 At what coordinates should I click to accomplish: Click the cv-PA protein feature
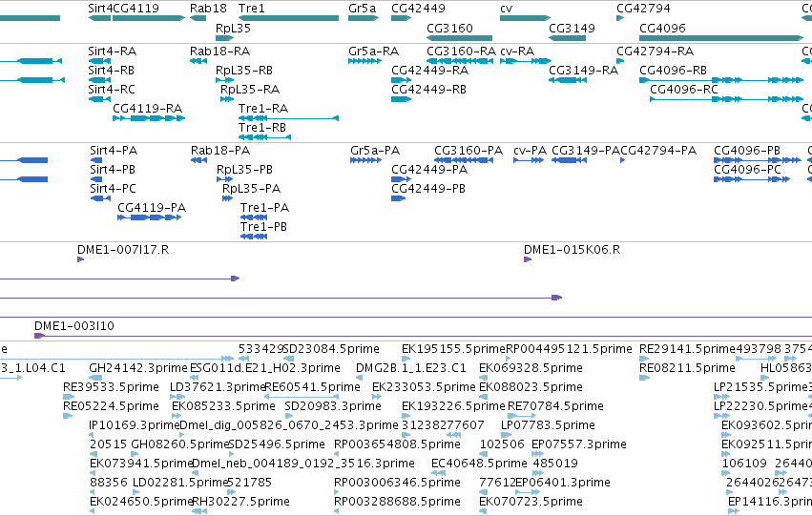(529, 160)
